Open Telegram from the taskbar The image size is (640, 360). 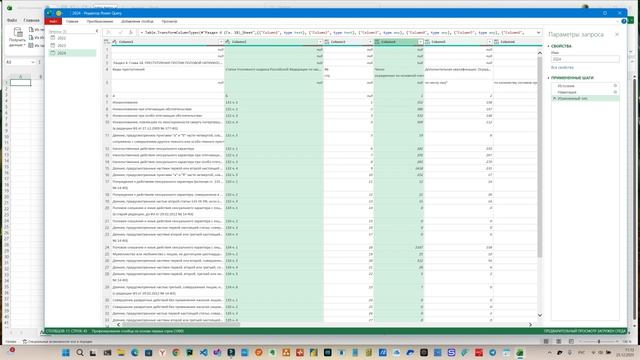point(493,353)
